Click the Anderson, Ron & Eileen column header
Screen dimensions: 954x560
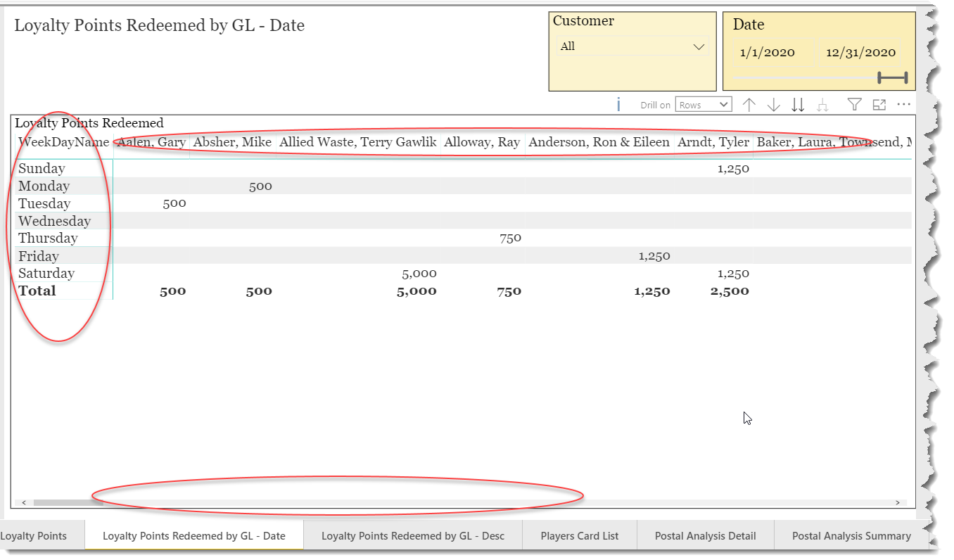click(599, 142)
